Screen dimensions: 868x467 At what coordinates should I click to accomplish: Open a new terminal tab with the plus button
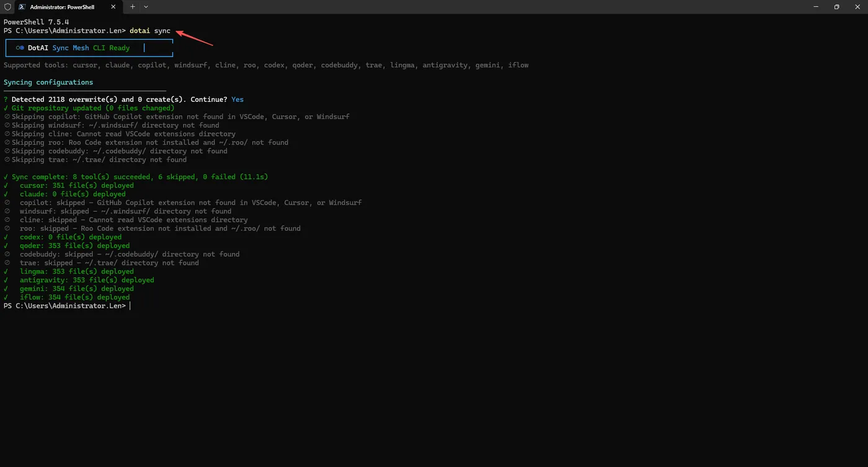click(133, 7)
